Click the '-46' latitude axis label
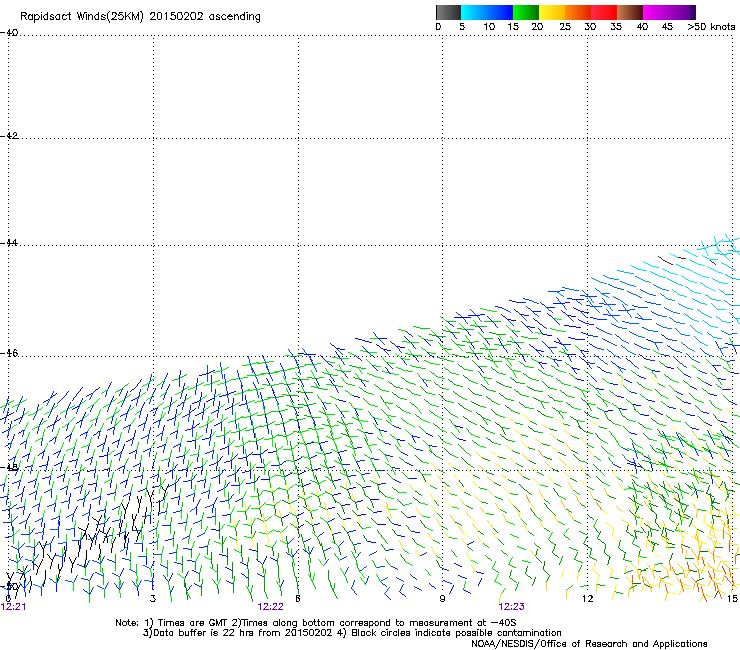740x650 pixels. pyautogui.click(x=9, y=353)
